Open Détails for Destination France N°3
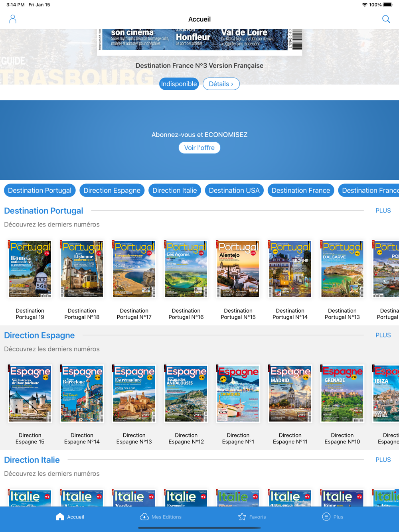The height and width of the screenshot is (532, 399). coord(221,84)
